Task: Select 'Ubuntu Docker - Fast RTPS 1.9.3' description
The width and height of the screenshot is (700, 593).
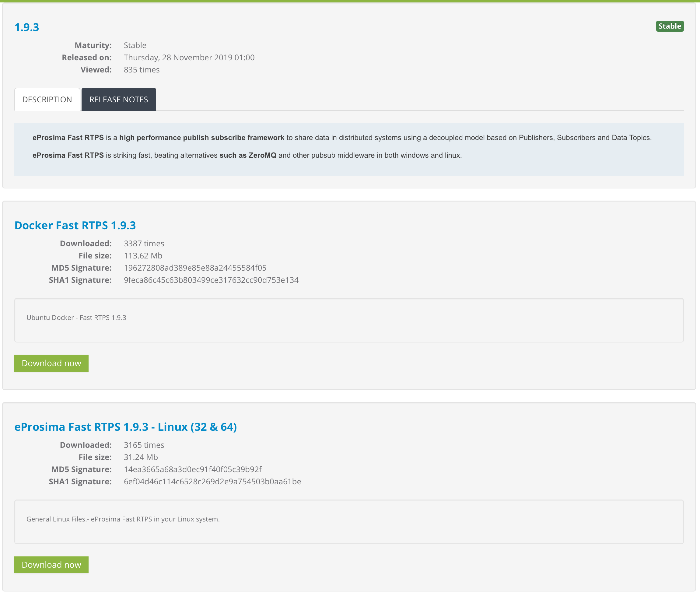Action: [76, 318]
